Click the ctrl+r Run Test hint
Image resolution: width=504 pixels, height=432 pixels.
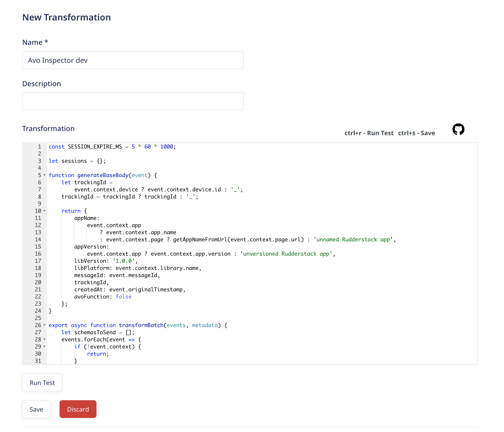tap(369, 133)
